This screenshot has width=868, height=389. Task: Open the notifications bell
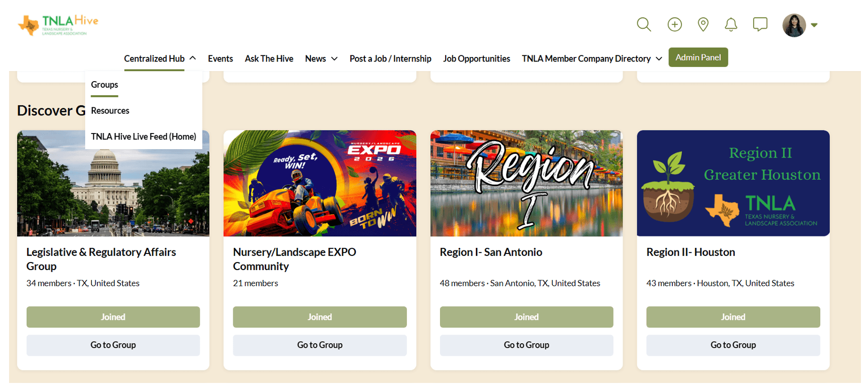click(x=731, y=24)
